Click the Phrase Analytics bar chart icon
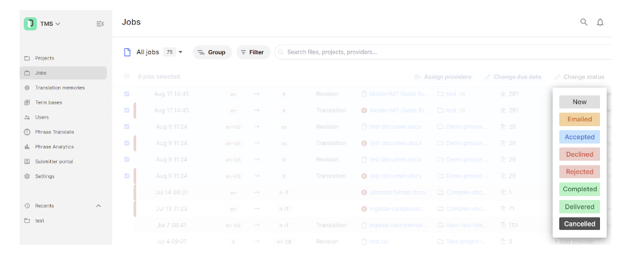Screen dimensions: 644x261 pyautogui.click(x=27, y=146)
